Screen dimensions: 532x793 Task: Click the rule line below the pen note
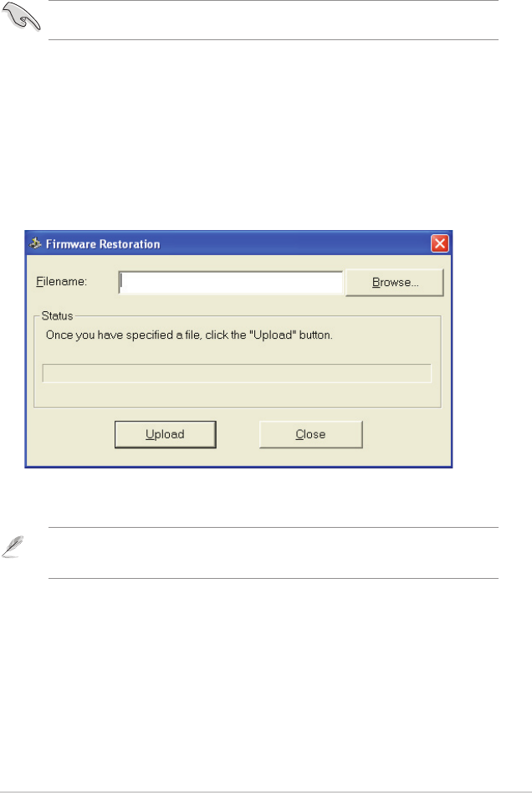pos(274,578)
